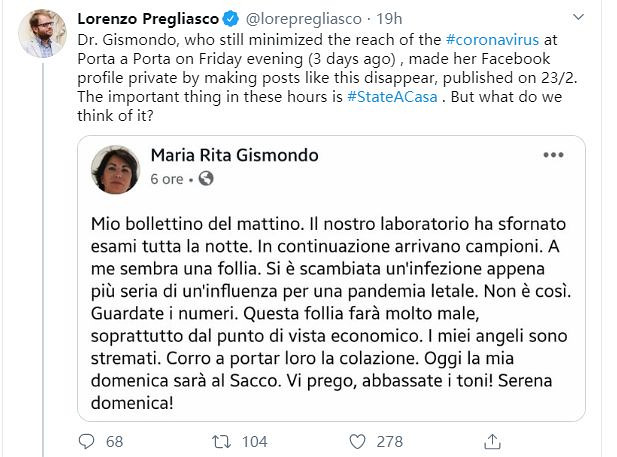Click the 278 likes count
The height and width of the screenshot is (457, 617).
(x=388, y=441)
